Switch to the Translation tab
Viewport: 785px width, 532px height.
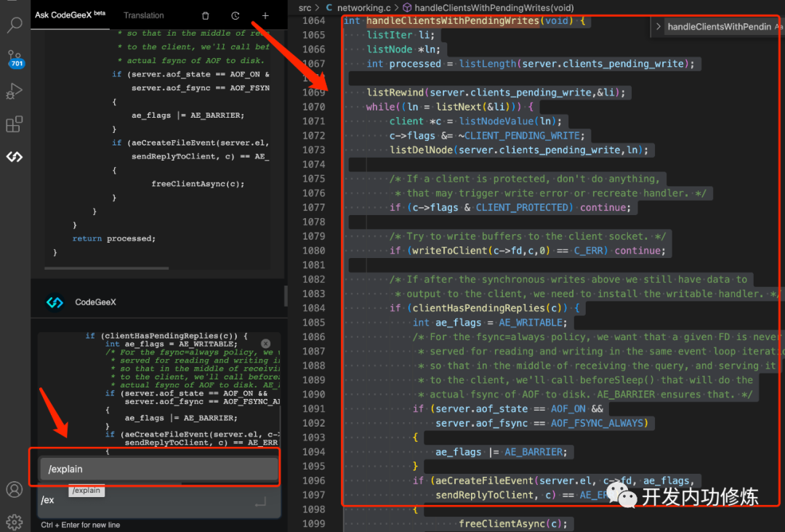(144, 15)
